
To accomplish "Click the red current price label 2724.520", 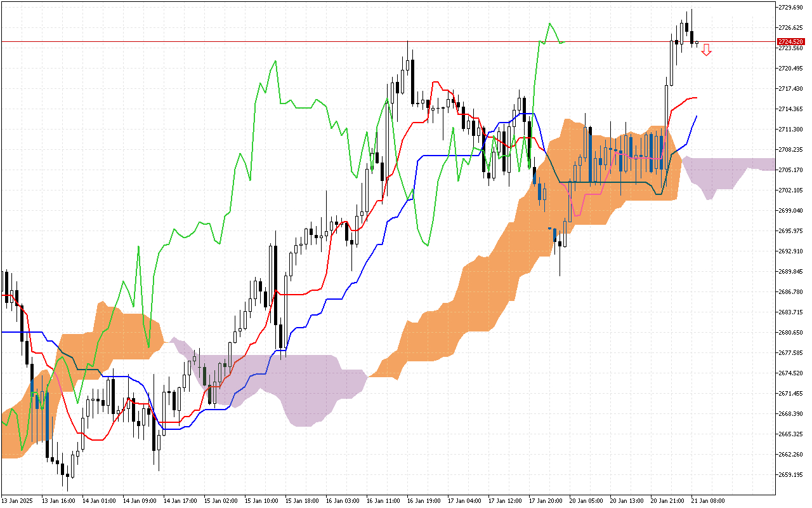I will pos(790,41).
